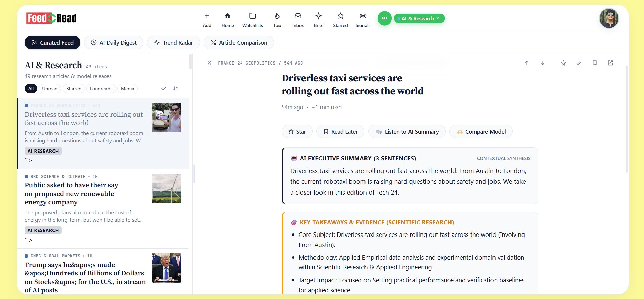Open 'Public asked to have their say' article
The image size is (644, 299).
point(71,194)
